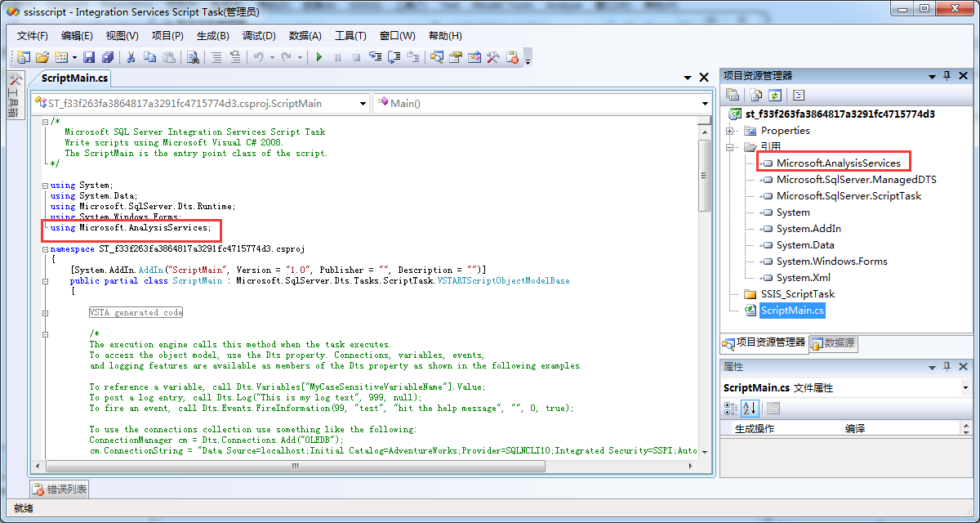Screen dimensions: 980x523
Task: Open the 调试(D) menu
Action: [259, 36]
